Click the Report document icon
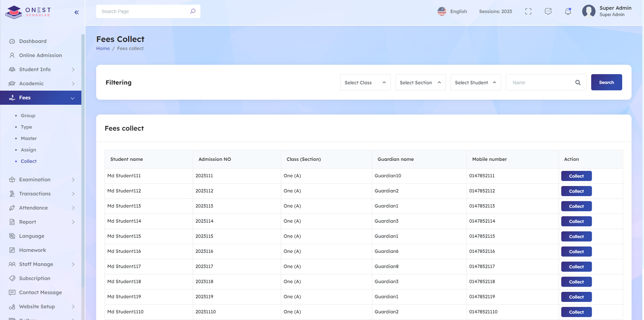The height and width of the screenshot is (320, 644). click(12, 222)
